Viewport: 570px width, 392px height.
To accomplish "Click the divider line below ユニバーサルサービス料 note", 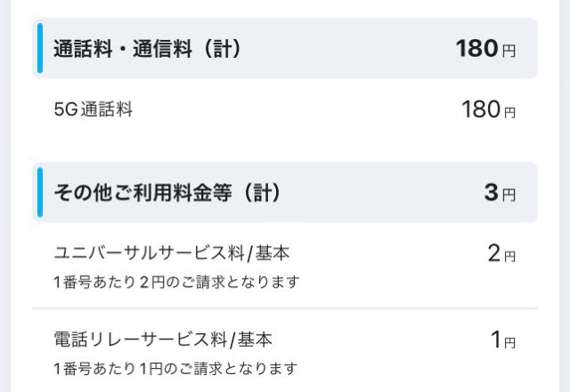I will point(285,308).
